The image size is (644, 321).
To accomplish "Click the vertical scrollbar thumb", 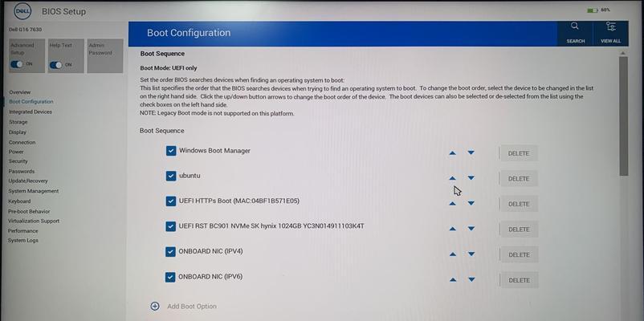I will 623,116.
